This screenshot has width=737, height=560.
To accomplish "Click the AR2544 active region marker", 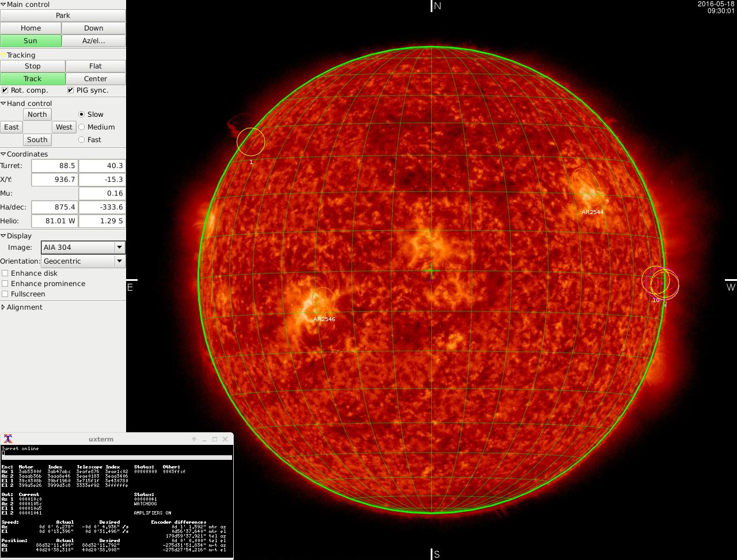I will [x=586, y=187].
